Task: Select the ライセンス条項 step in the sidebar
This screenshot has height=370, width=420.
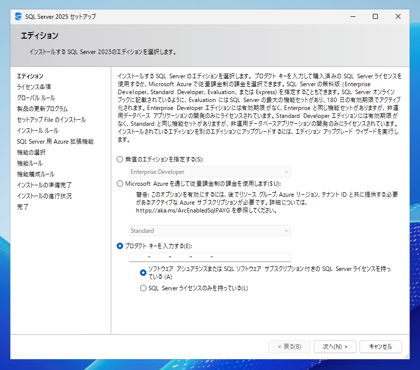Action: point(34,87)
